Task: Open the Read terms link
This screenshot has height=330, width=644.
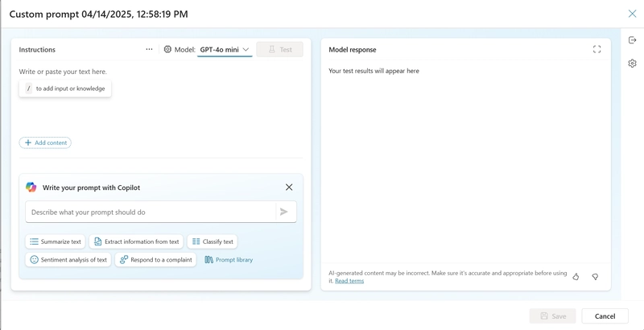Action: [349, 281]
